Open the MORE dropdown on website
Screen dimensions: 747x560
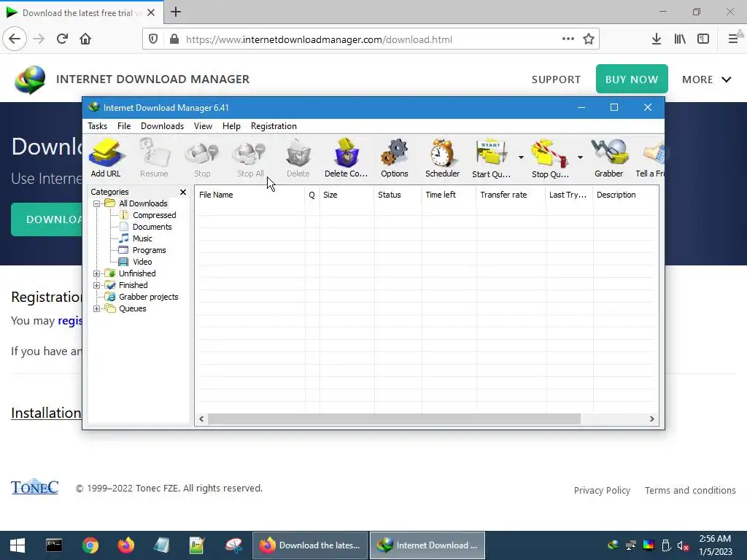706,79
